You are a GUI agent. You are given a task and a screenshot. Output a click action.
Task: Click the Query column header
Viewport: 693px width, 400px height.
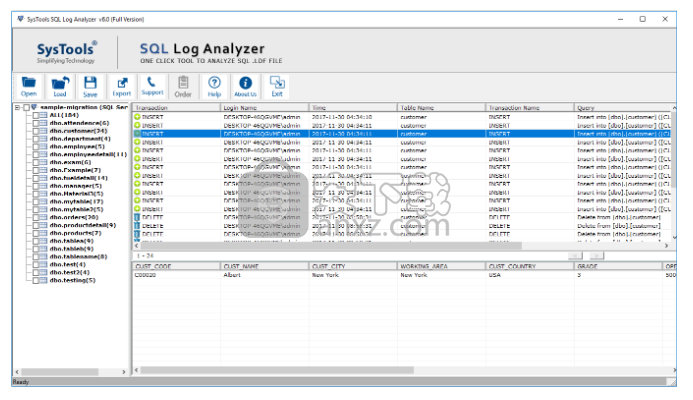(x=623, y=107)
